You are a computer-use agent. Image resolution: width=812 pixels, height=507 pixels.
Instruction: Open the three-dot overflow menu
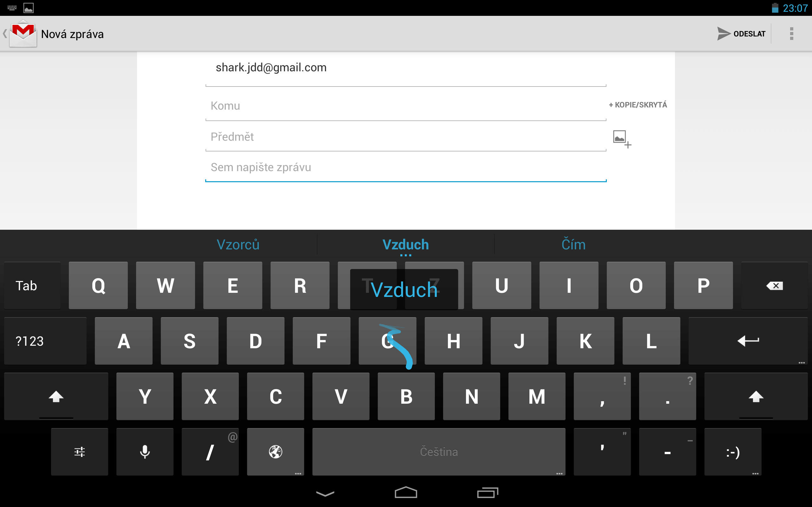[791, 34]
